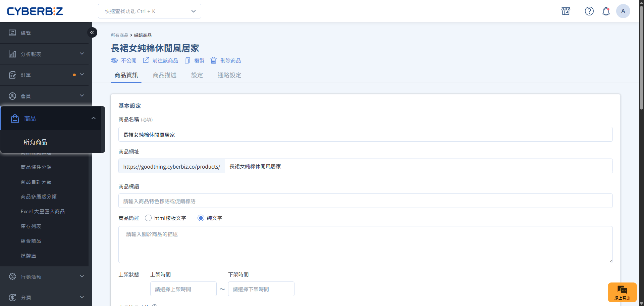The height and width of the screenshot is (306, 644).
Task: Expand the 分析報表 sidebar menu
Action: coord(46,54)
